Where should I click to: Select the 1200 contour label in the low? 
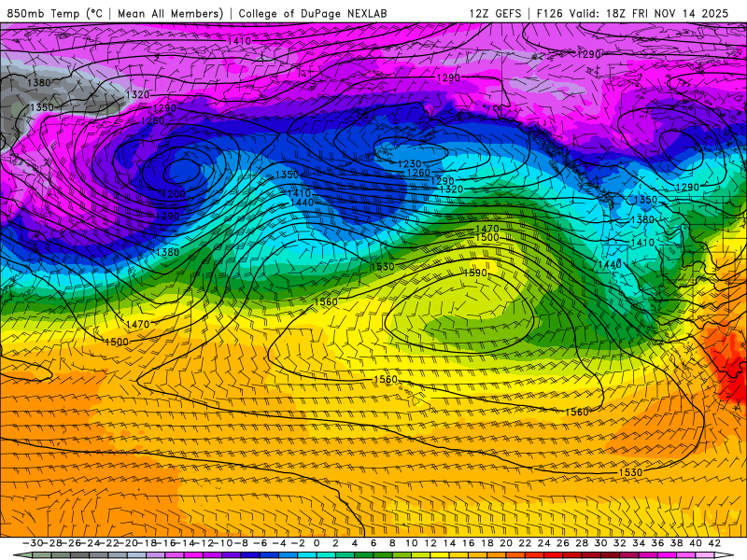pyautogui.click(x=174, y=194)
